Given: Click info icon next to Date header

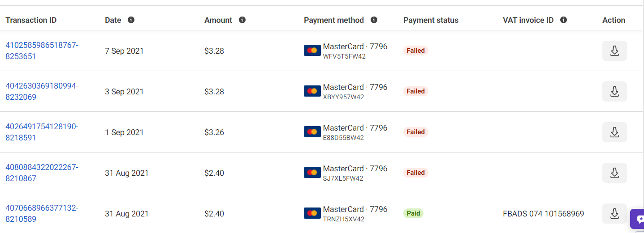Looking at the screenshot, I should (x=131, y=20).
